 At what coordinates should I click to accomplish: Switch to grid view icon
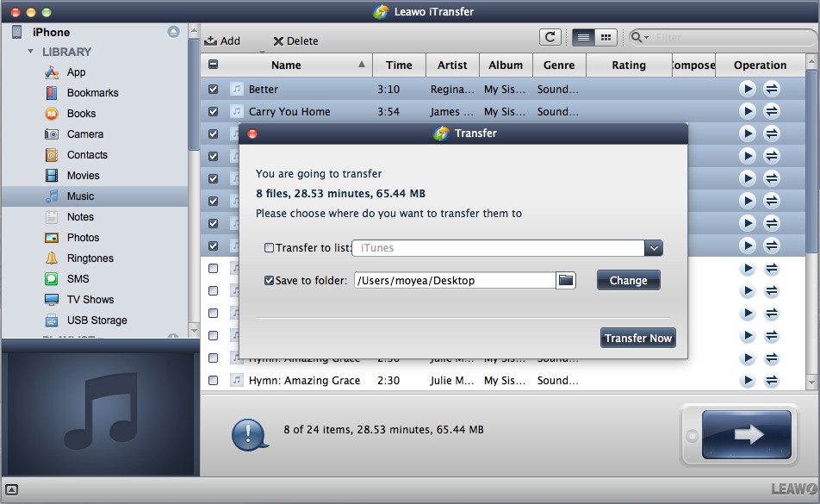click(x=606, y=37)
